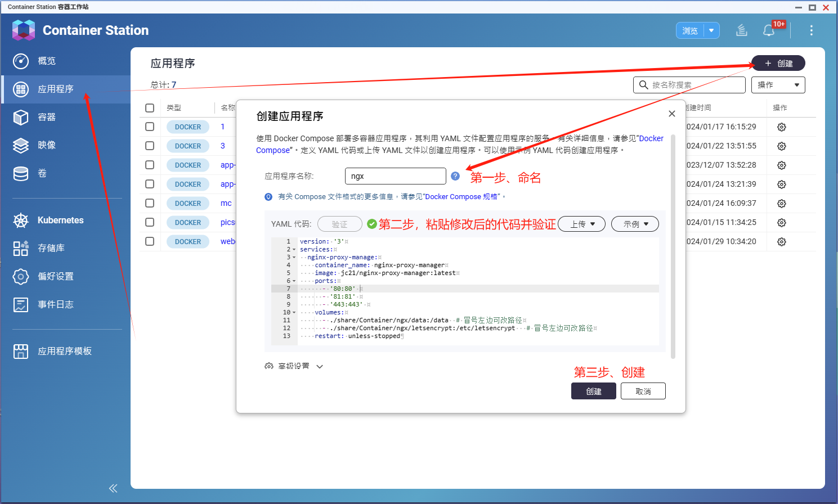Click the + 创建 button at top right
838x504 pixels.
778,63
